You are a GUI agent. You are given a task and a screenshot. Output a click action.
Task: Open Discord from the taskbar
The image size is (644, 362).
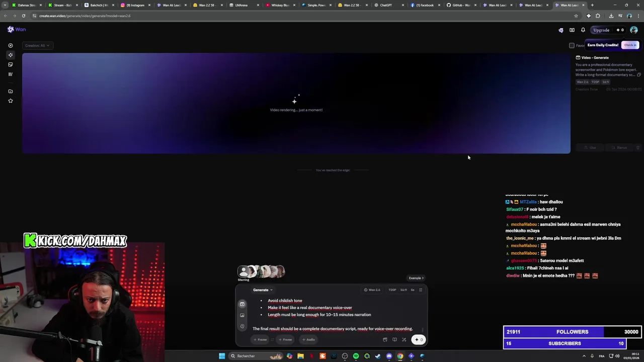coord(389,356)
